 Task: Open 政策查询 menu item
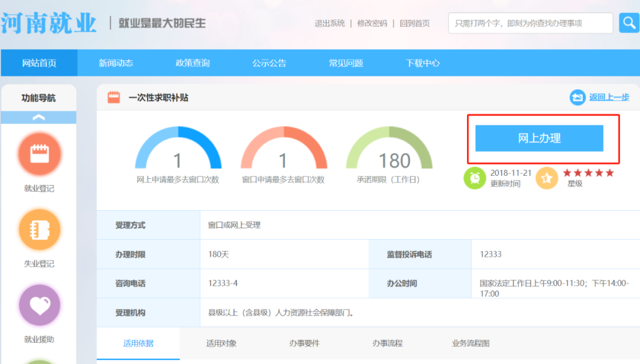click(x=193, y=63)
